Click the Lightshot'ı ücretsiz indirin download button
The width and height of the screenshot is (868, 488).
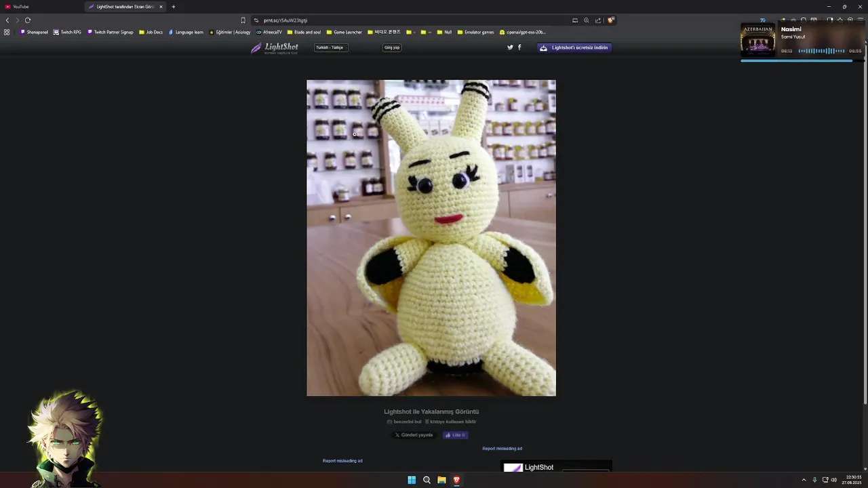coord(575,47)
